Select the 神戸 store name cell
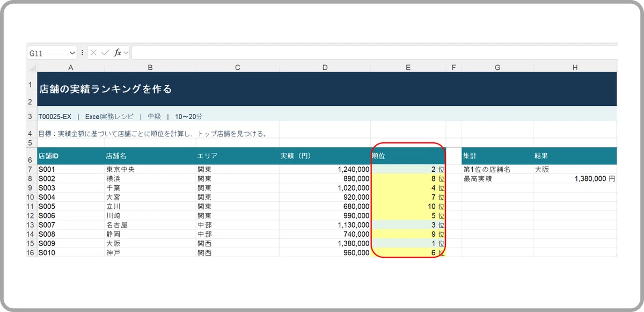This screenshot has height=312, width=644. click(x=150, y=252)
